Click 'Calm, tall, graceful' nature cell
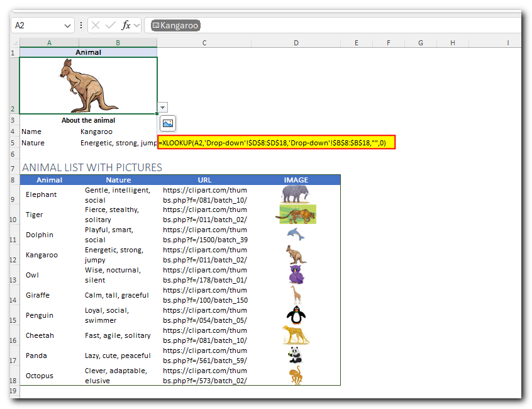532x409 pixels. tap(118, 295)
